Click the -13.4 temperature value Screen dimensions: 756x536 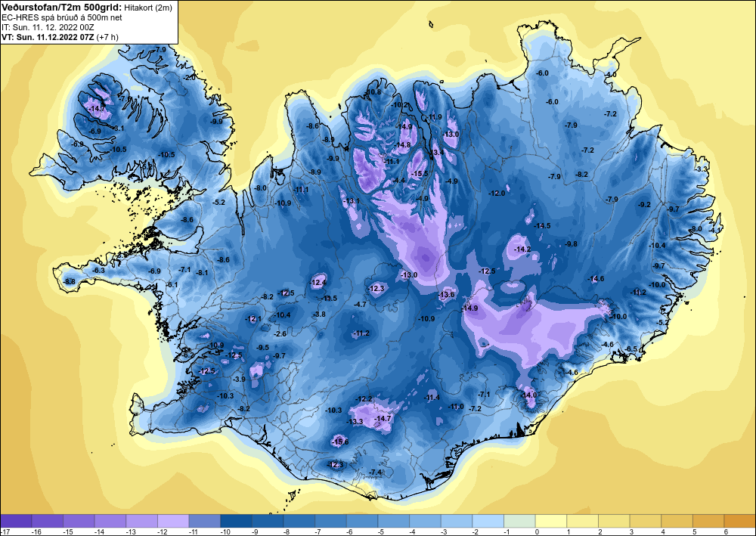[x=436, y=152]
